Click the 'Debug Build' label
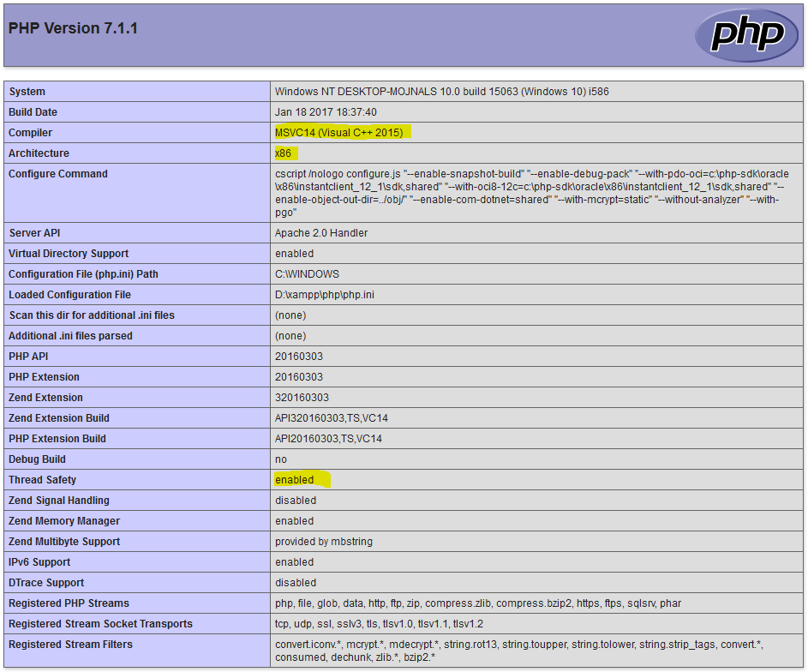 point(37,459)
